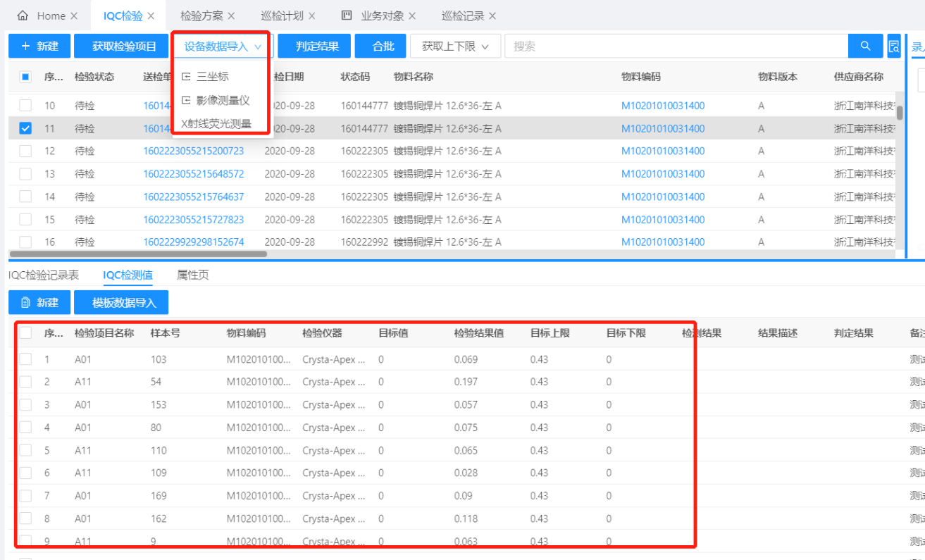Open inspection order link 1602223055215648572

(x=194, y=174)
